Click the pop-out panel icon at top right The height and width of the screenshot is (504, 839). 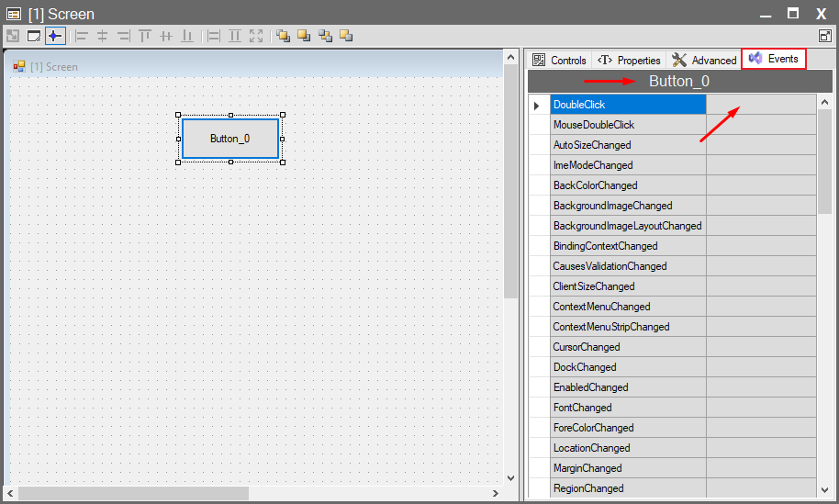(824, 36)
